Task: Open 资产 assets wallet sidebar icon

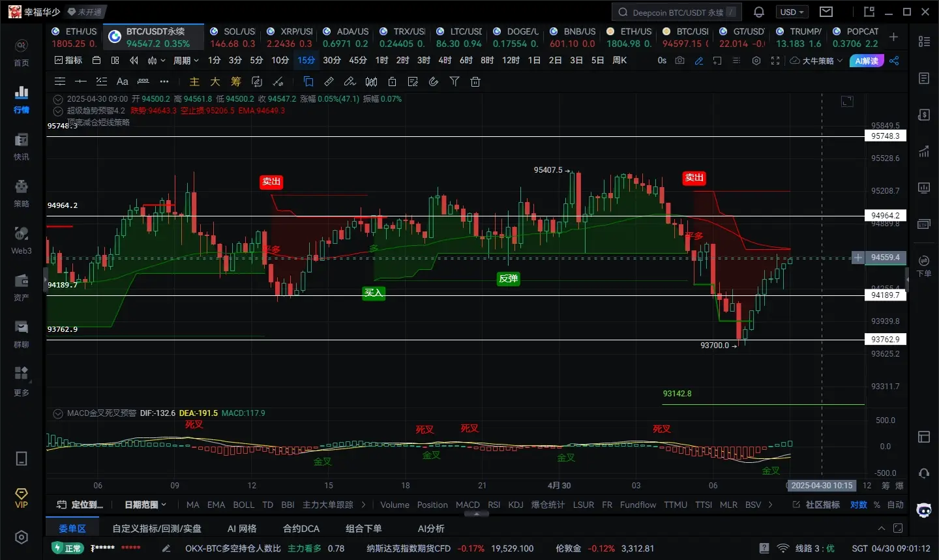Action: click(22, 287)
